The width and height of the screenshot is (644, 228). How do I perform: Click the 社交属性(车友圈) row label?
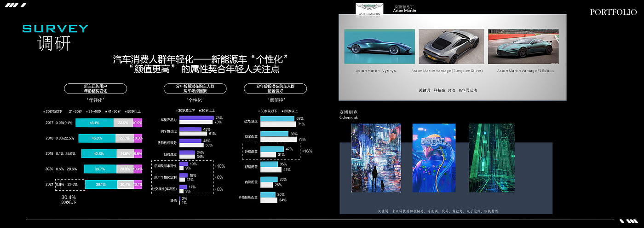(x=164, y=189)
